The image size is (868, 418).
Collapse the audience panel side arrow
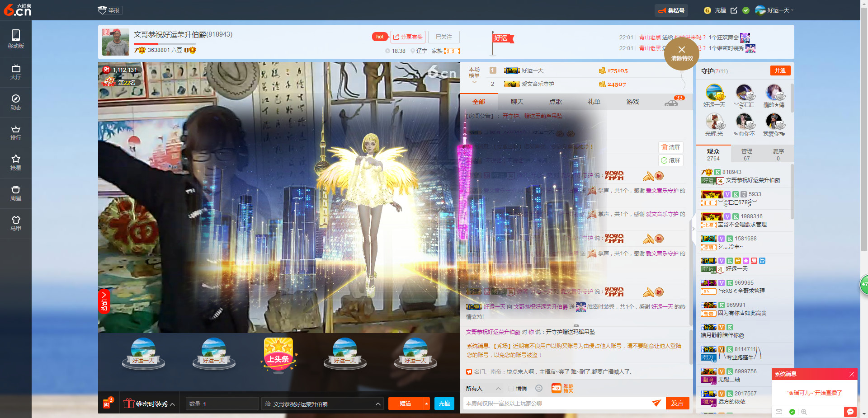point(693,229)
